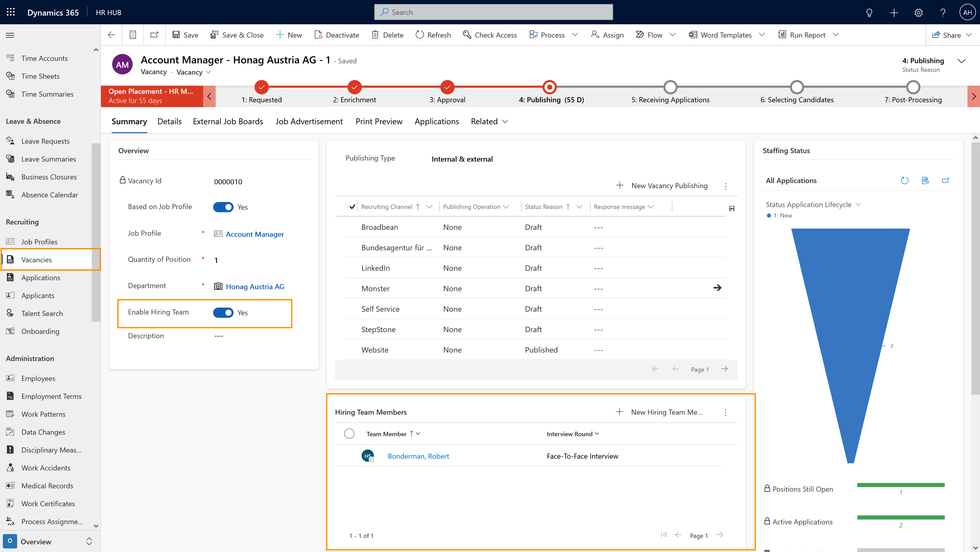Refresh the All Applications chart
This screenshot has height=552, width=980.
coord(905,181)
